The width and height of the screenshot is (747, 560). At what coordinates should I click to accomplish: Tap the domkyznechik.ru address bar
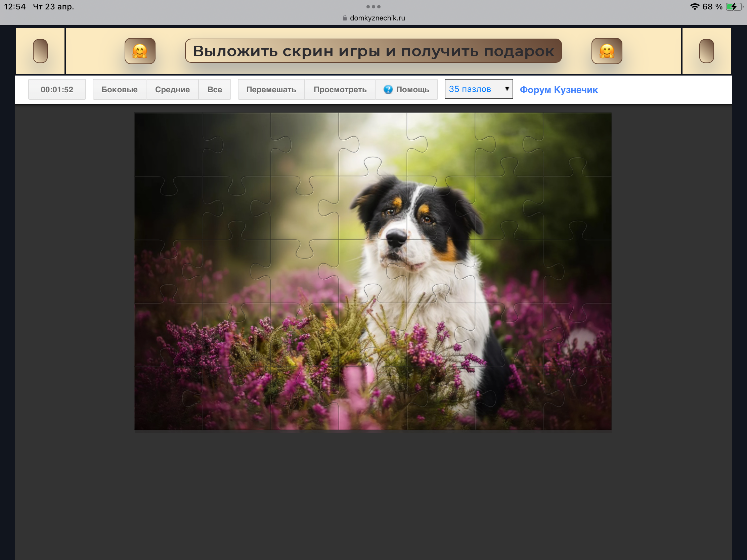(x=377, y=18)
